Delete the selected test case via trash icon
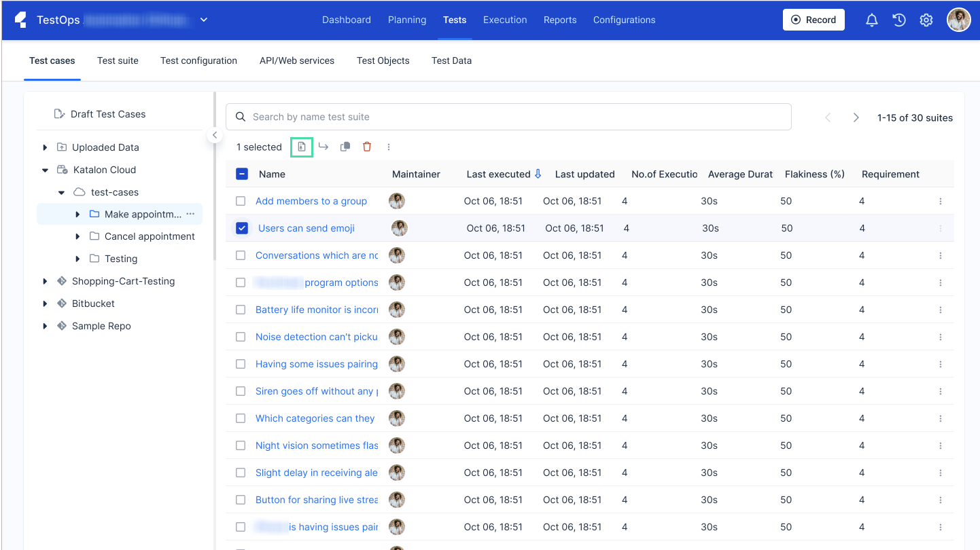The width and height of the screenshot is (980, 550). coord(367,147)
